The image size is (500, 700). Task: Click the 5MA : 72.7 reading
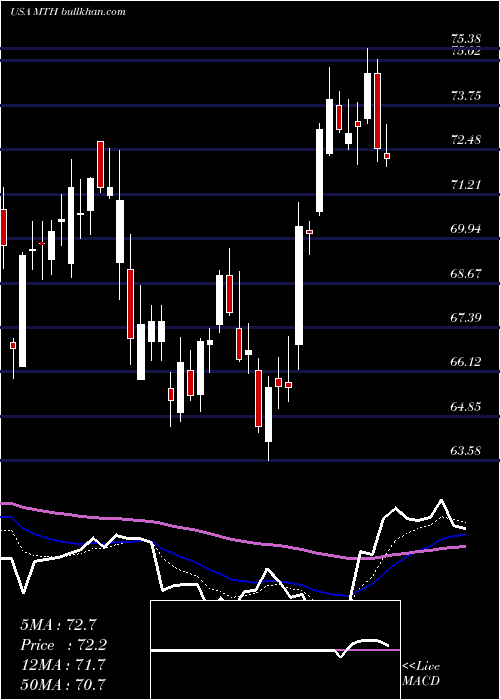58,624
